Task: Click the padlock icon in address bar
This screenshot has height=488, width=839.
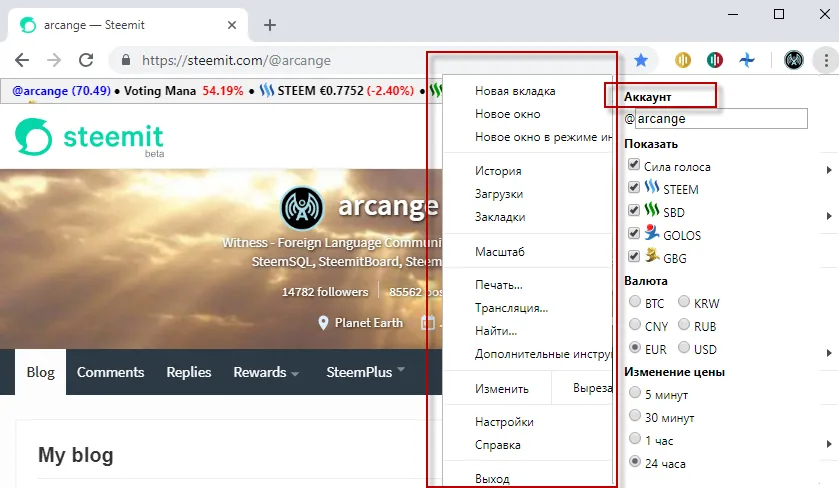Action: click(126, 60)
